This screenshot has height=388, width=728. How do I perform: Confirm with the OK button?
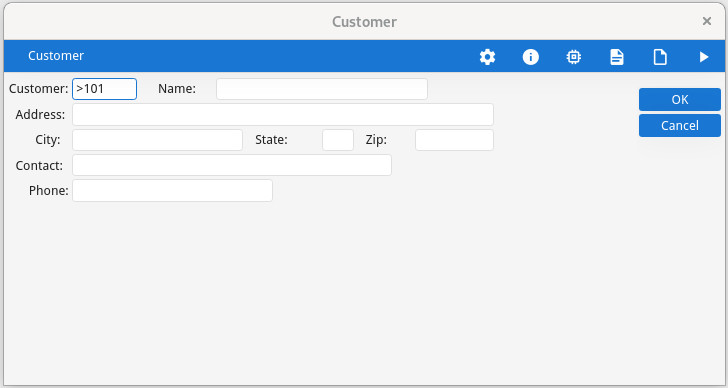pyautogui.click(x=680, y=99)
